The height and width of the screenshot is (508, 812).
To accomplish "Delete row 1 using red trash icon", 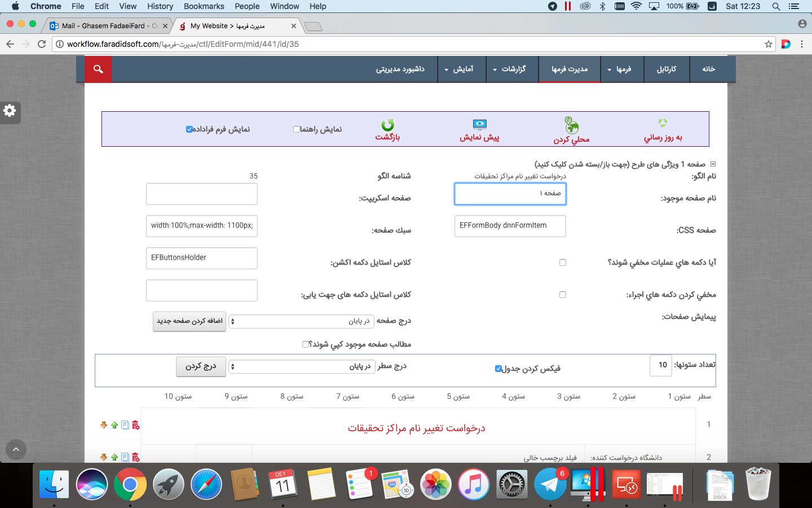I will [x=136, y=425].
